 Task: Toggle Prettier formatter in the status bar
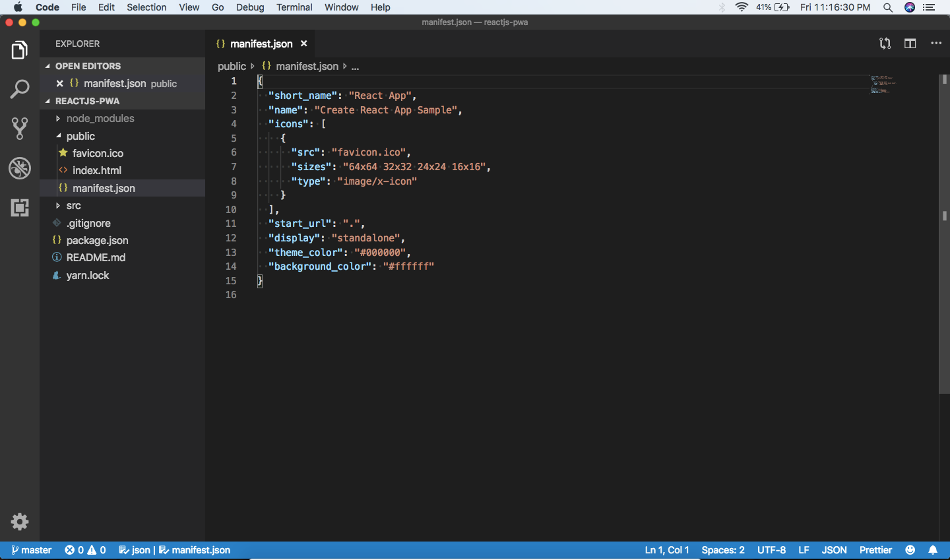pos(875,549)
